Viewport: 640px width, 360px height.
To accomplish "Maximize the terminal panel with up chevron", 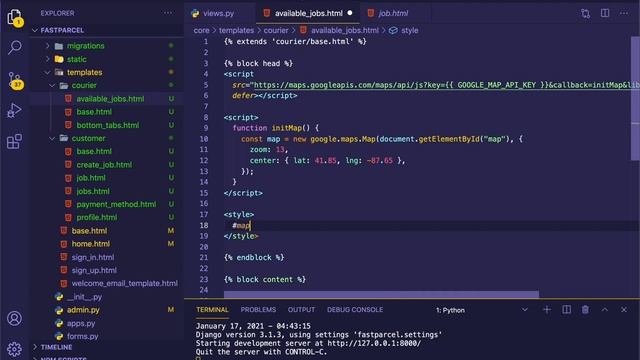I will pos(604,310).
